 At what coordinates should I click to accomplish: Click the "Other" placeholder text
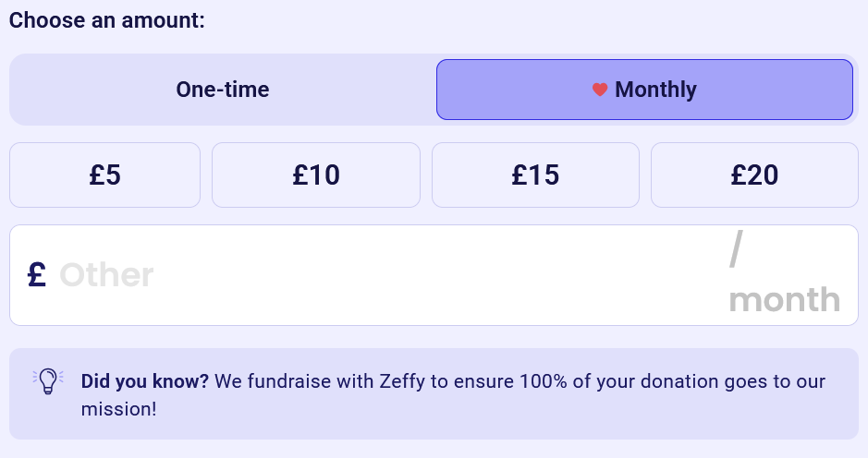click(106, 275)
